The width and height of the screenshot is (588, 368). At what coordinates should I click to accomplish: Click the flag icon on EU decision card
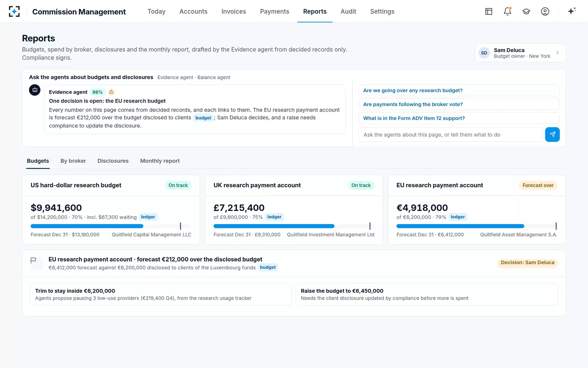(33, 260)
